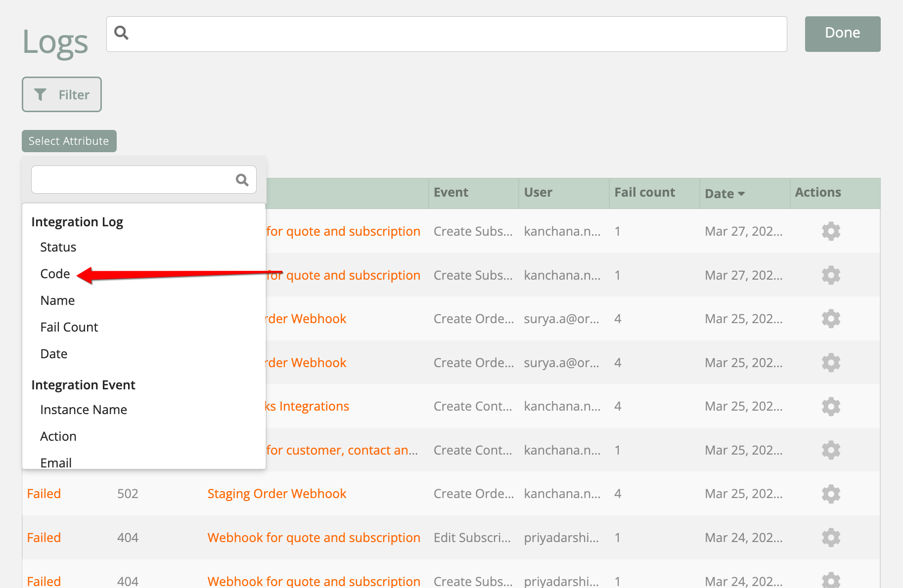Click the Filter button
This screenshot has height=588, width=903.
click(62, 94)
